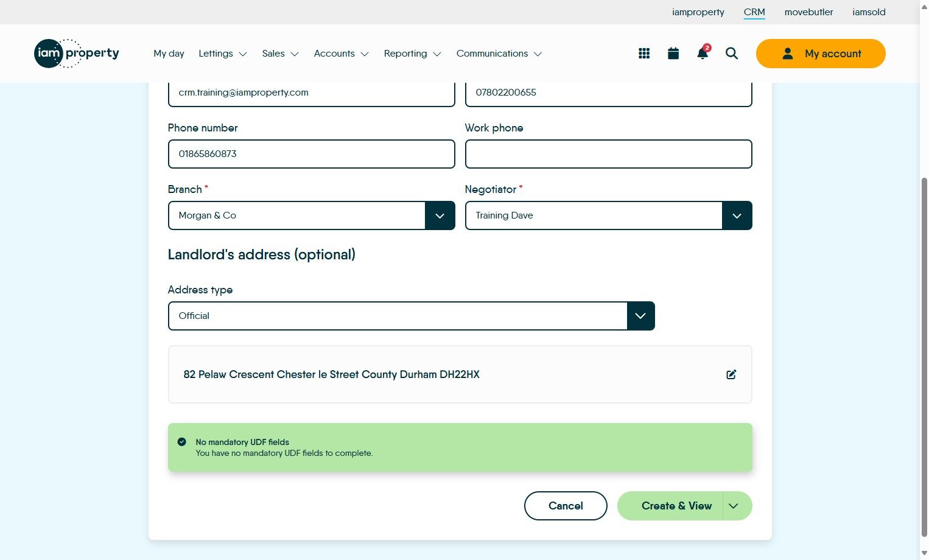Focus the Phone number field
Screen dimensions: 929x560
click(311, 154)
